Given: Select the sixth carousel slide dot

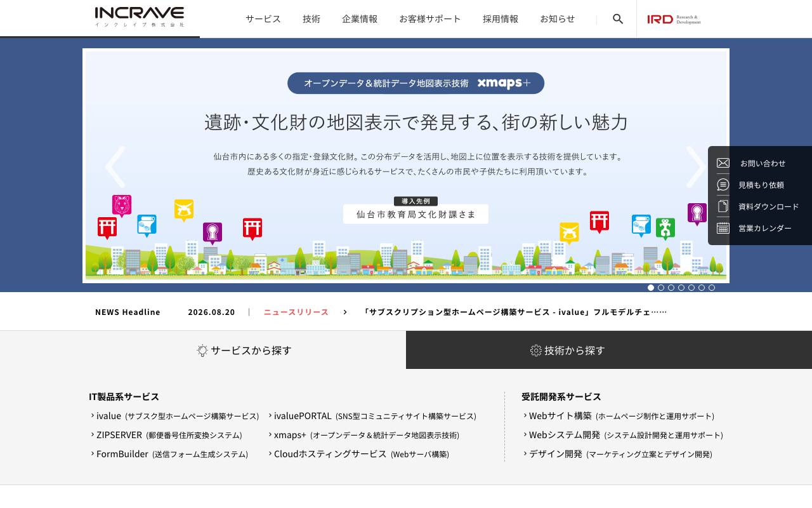Looking at the screenshot, I should tap(702, 288).
